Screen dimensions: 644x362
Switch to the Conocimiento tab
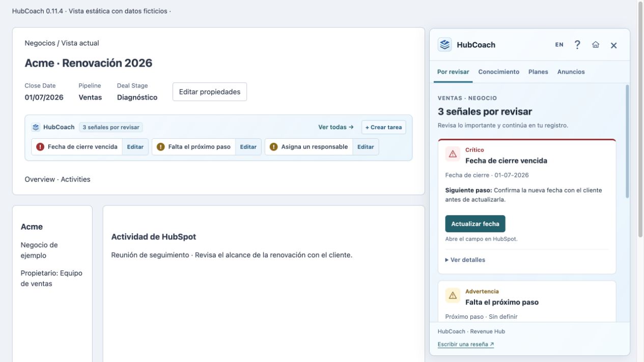pos(499,72)
